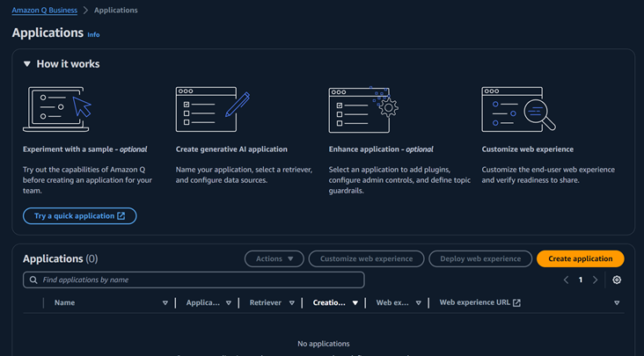Click the checklist with gear illustration

[x=363, y=110]
